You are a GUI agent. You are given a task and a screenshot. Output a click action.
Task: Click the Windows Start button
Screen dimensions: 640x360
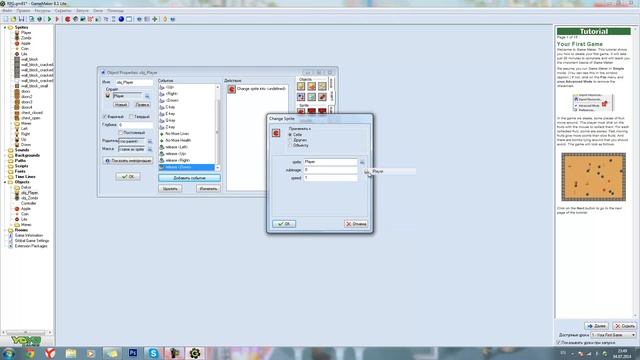[x=8, y=353]
